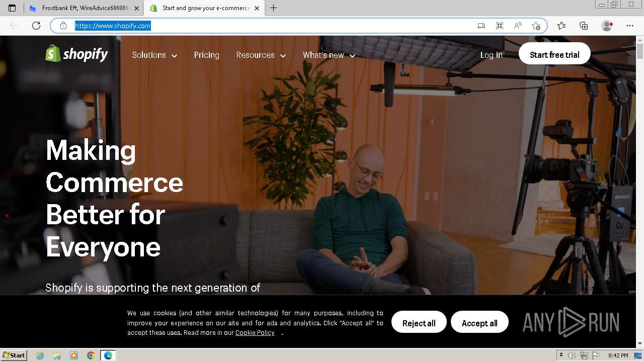Screen dimensions: 644x362
Task: Click the show desktop icon in tray
Action: point(638,355)
